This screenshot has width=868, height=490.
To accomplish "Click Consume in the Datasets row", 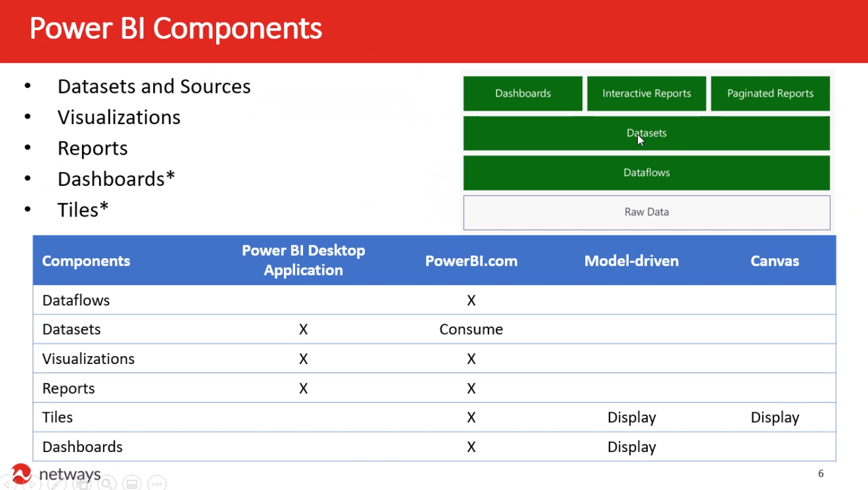I will 471,329.
